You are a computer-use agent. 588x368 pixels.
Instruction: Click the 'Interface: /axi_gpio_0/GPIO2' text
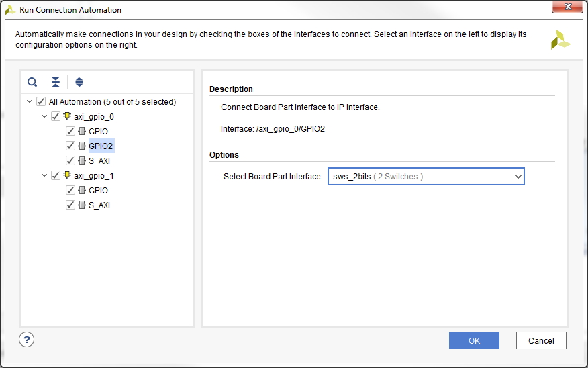(x=273, y=129)
